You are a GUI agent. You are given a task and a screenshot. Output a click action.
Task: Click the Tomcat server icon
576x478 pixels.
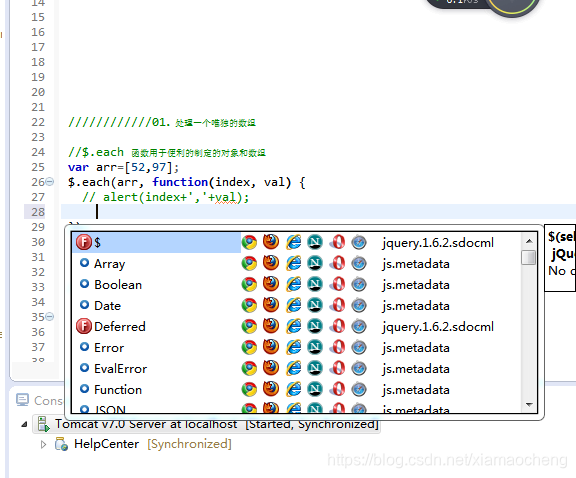tap(44, 424)
